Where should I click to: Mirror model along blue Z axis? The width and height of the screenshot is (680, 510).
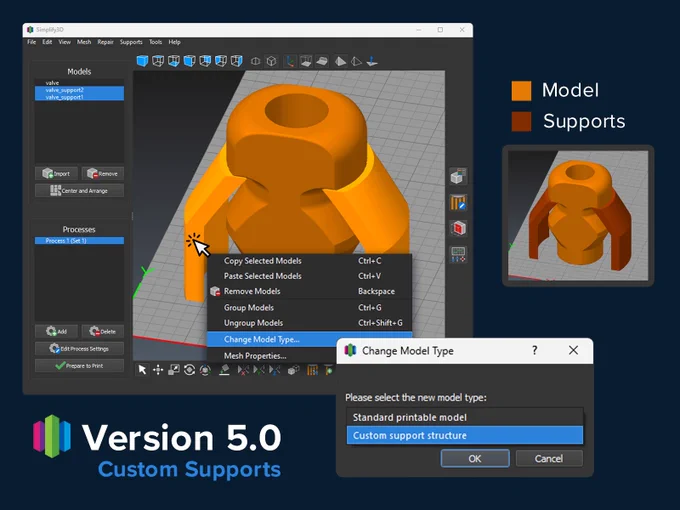pyautogui.click(x=275, y=370)
